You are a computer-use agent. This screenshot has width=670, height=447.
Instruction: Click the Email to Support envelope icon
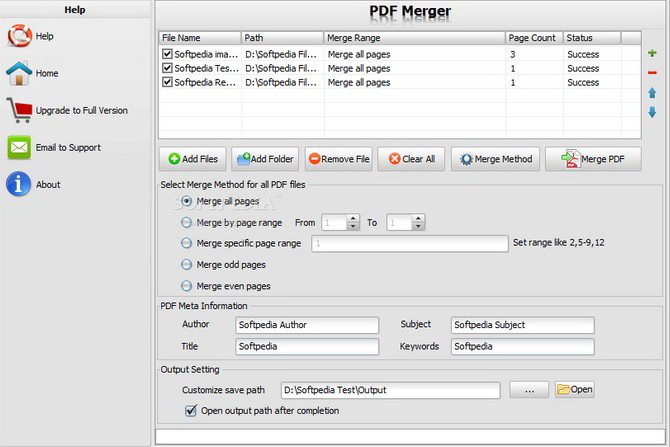tap(19, 147)
